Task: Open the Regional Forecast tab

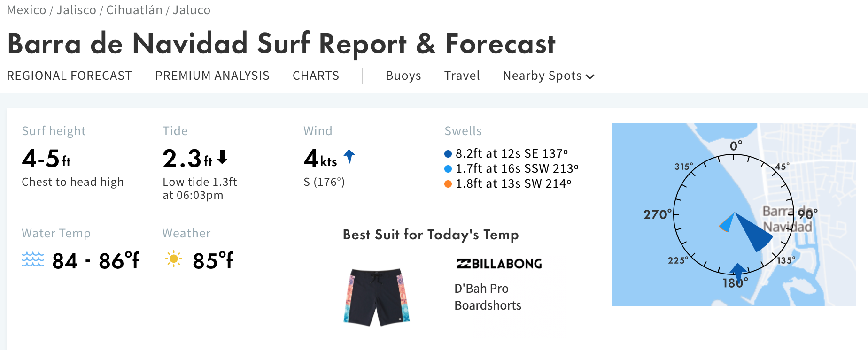Action: (69, 76)
